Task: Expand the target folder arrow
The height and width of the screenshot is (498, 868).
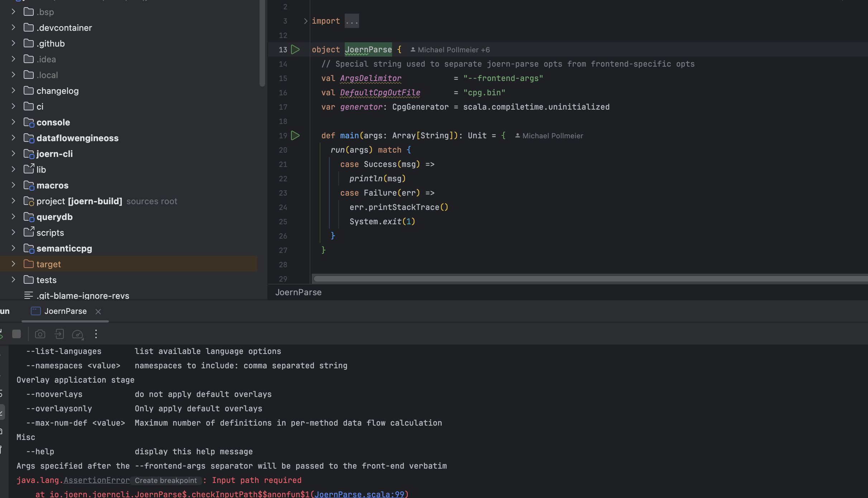Action: point(13,264)
